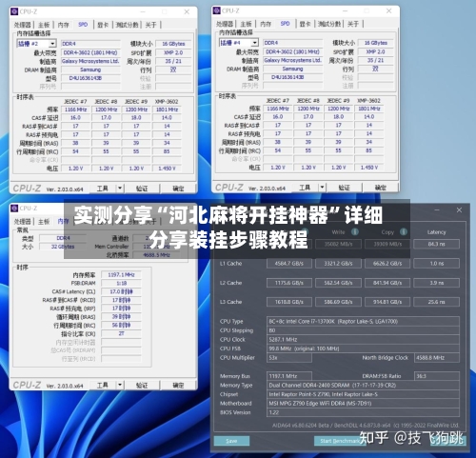Viewport: 476px width, 458px height.
Task: Open the 关于 tab in the slot #2 window
Action: click(x=151, y=25)
